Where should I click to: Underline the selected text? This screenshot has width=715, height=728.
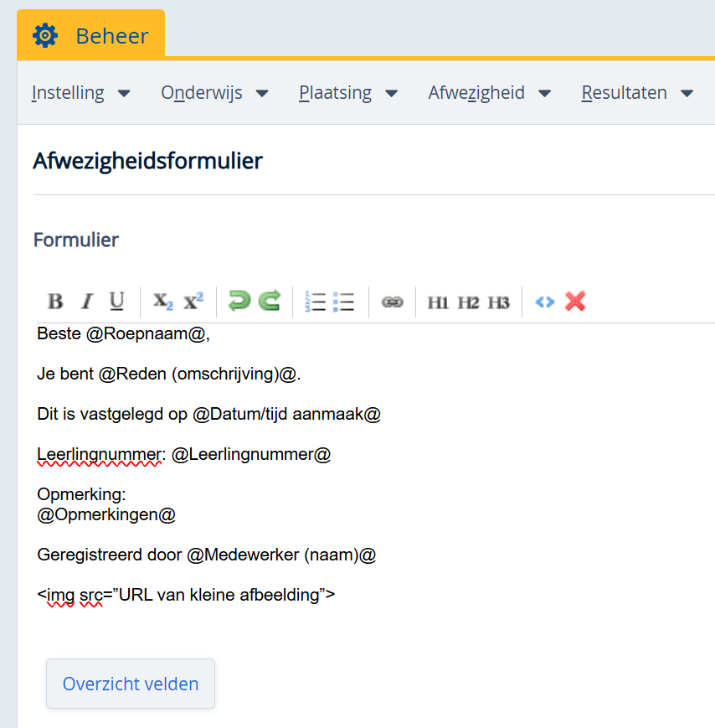pyautogui.click(x=116, y=302)
